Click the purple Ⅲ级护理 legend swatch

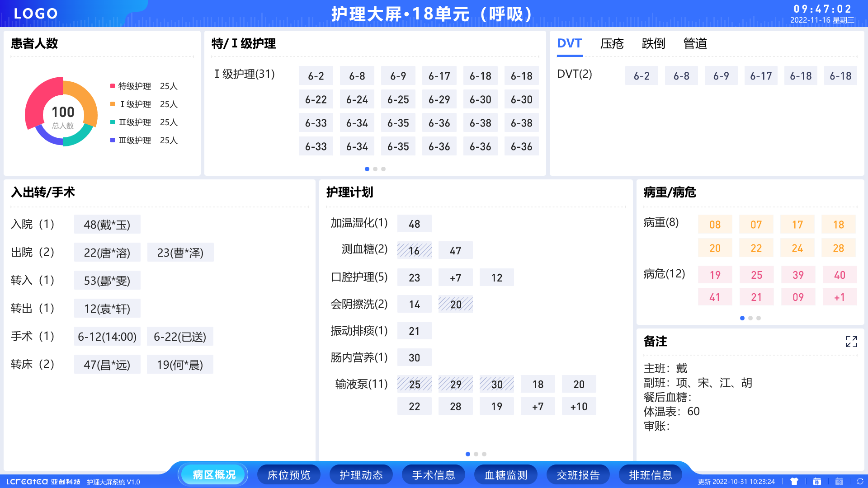pos(113,140)
